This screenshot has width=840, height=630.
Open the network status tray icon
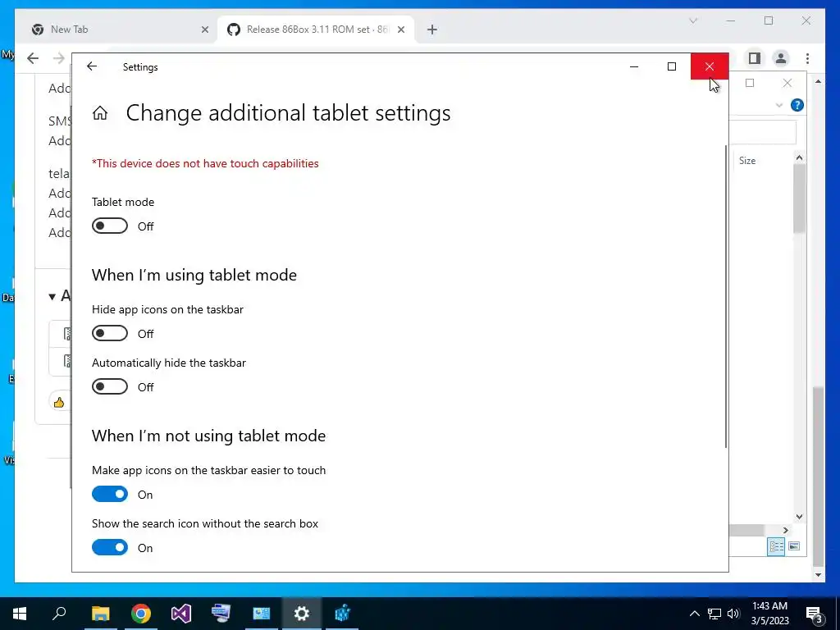(714, 614)
